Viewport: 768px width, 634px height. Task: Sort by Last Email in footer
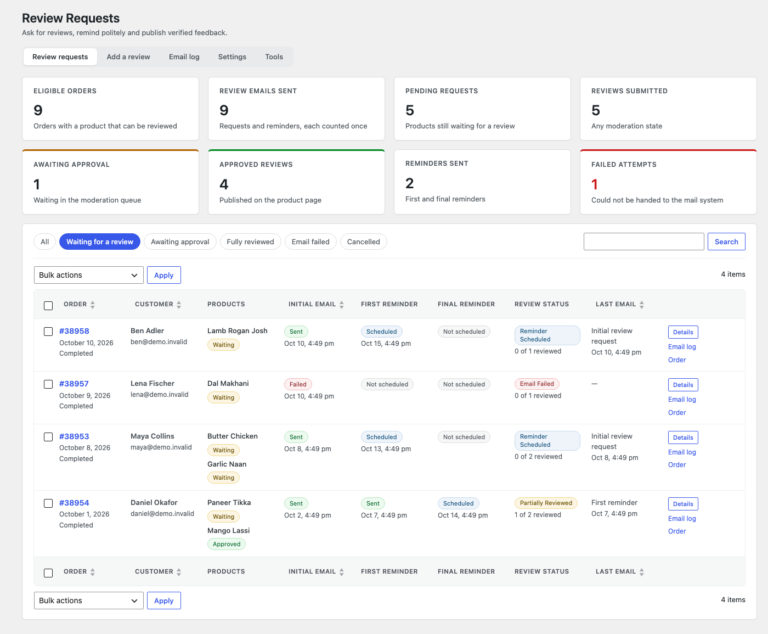coord(620,572)
